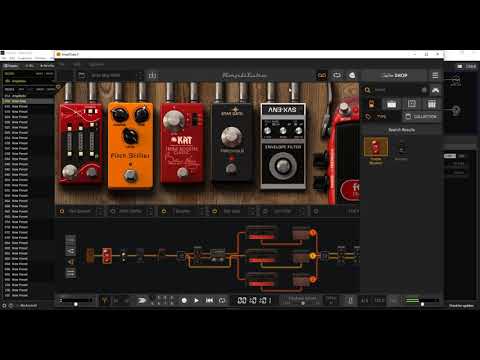Click the Pitch Shifter top-left knob
480x360 pixels.
click(119, 115)
